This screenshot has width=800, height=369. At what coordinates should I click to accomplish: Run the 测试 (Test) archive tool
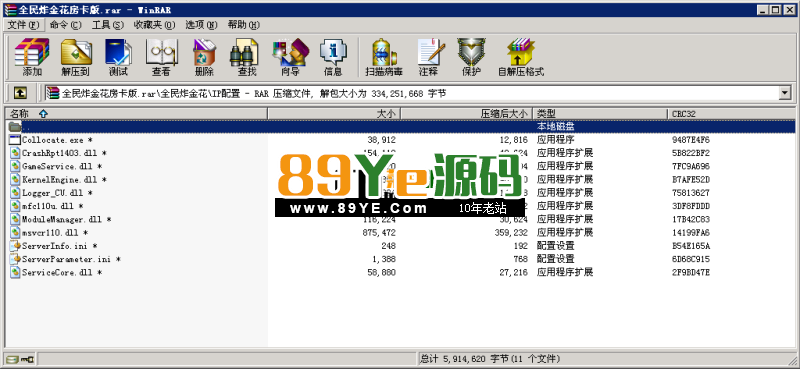pos(118,57)
